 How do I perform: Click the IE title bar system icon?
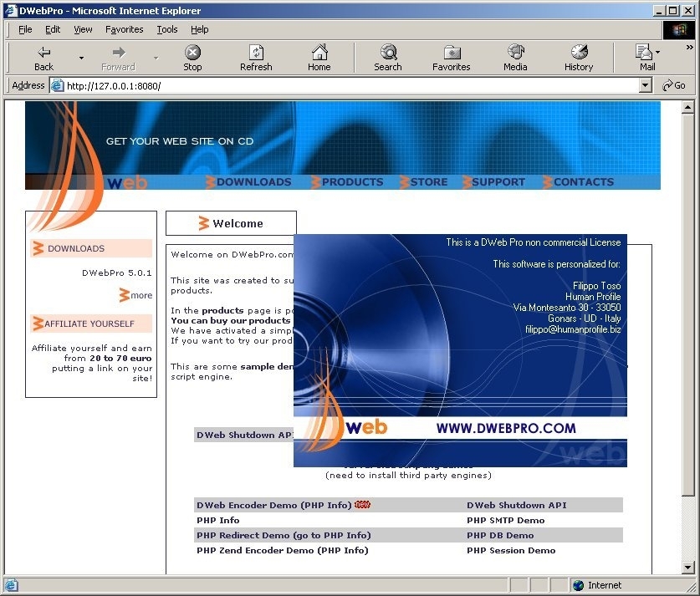tap(11, 10)
